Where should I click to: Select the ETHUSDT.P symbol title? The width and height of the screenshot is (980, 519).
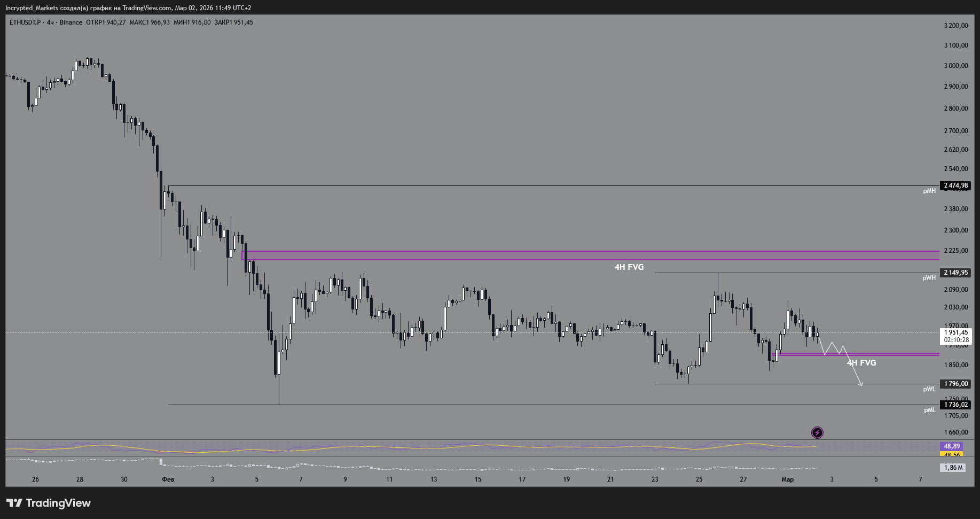pos(25,22)
